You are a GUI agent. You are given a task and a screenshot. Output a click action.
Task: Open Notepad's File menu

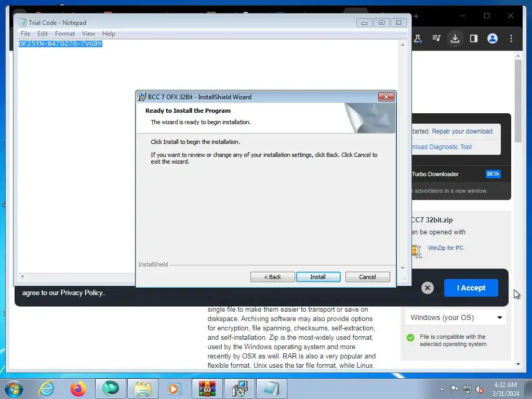[x=25, y=34]
